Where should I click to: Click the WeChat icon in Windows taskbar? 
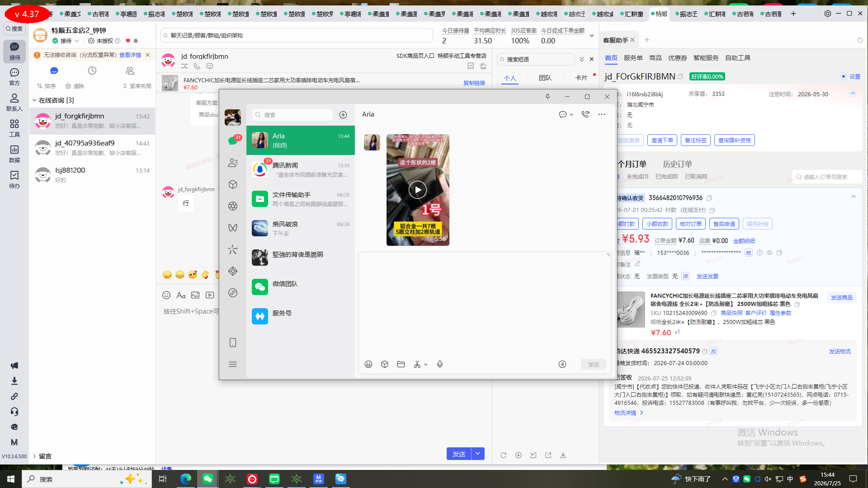(x=208, y=479)
